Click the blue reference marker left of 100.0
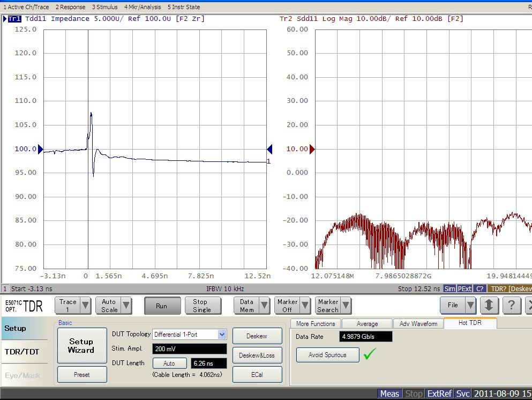 (x=40, y=149)
